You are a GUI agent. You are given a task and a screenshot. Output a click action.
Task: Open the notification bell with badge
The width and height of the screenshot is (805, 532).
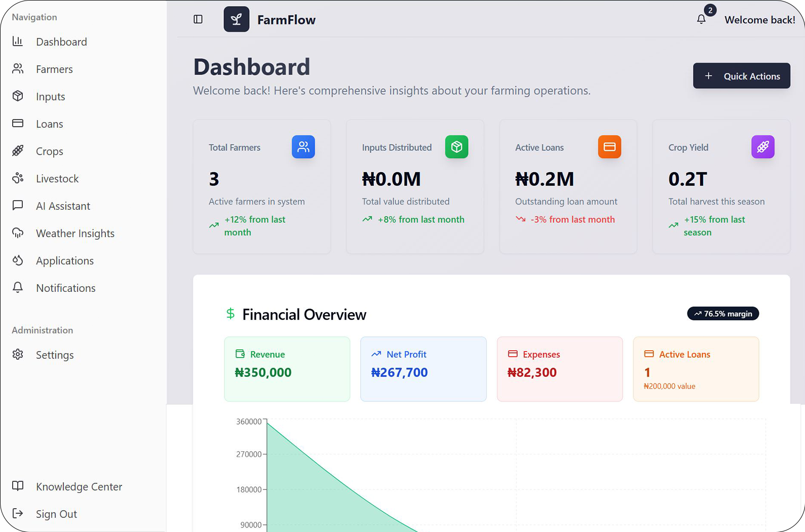click(x=702, y=19)
